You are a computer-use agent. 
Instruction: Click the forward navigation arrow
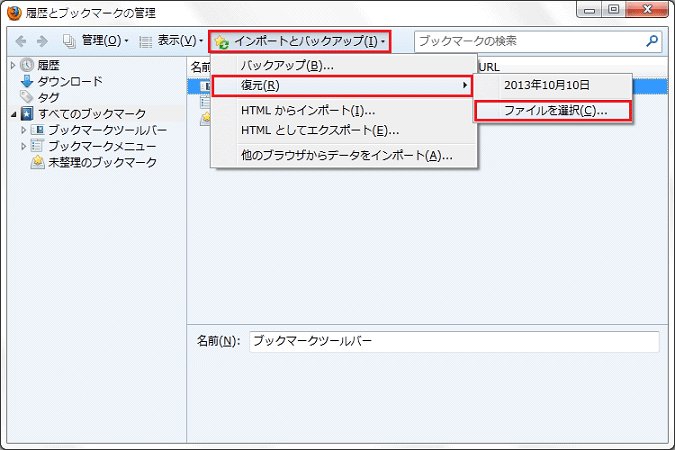pos(42,41)
